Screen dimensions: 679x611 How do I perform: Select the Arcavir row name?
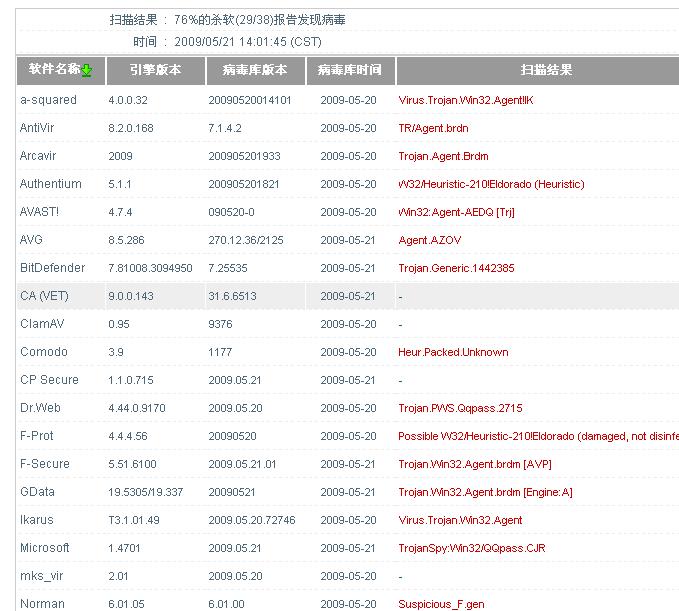38,156
